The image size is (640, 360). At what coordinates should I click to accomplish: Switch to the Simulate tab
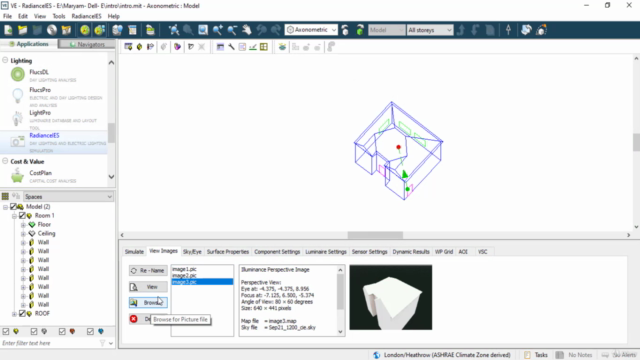click(x=134, y=252)
